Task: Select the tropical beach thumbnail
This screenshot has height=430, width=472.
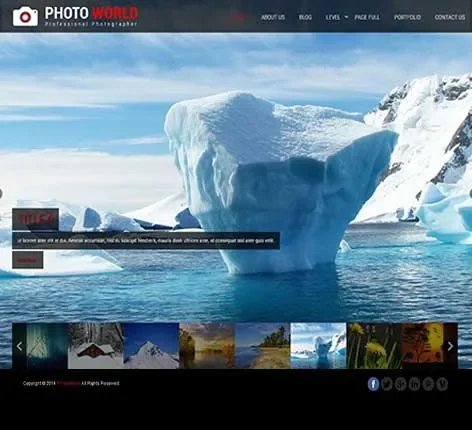Action: [x=263, y=346]
